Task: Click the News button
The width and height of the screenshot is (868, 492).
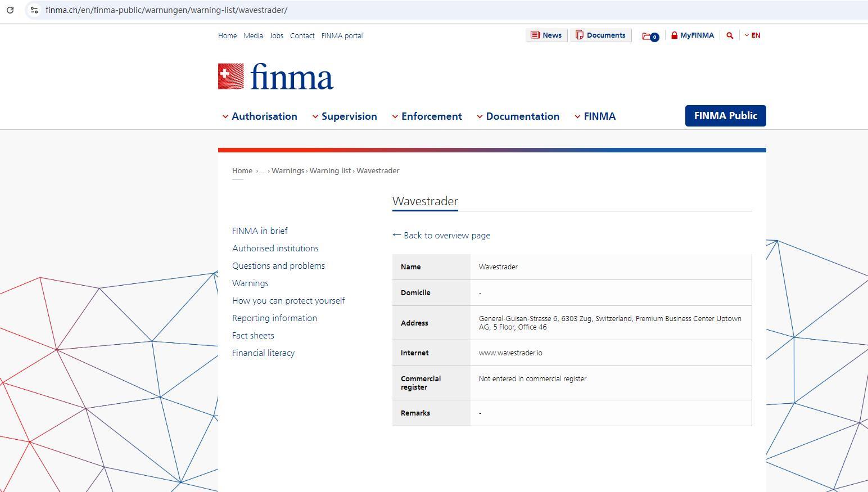Action: coord(546,35)
